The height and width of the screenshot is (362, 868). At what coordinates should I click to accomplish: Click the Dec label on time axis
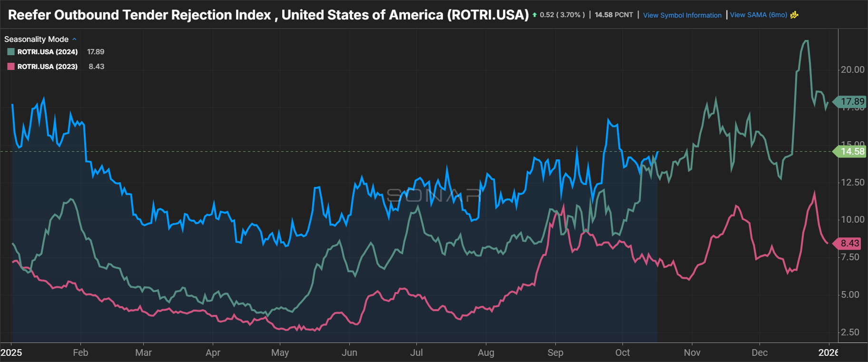coord(759,352)
